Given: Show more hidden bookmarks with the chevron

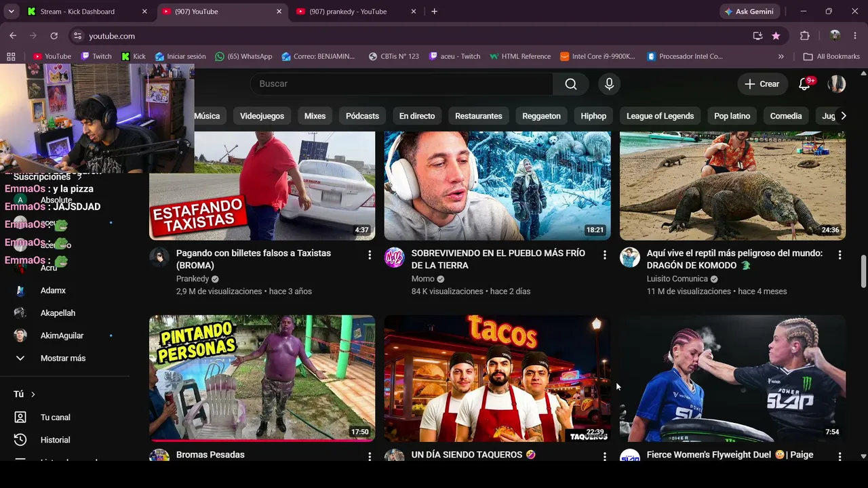Looking at the screenshot, I should coord(781,56).
